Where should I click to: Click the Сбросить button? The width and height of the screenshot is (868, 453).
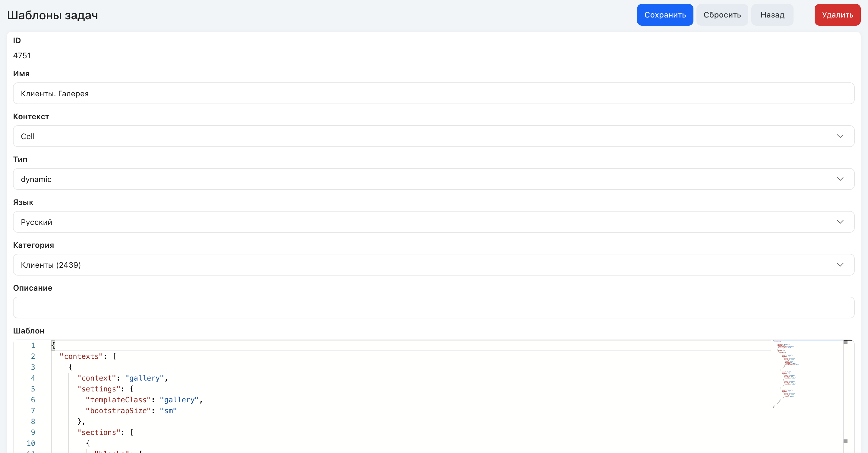(722, 15)
